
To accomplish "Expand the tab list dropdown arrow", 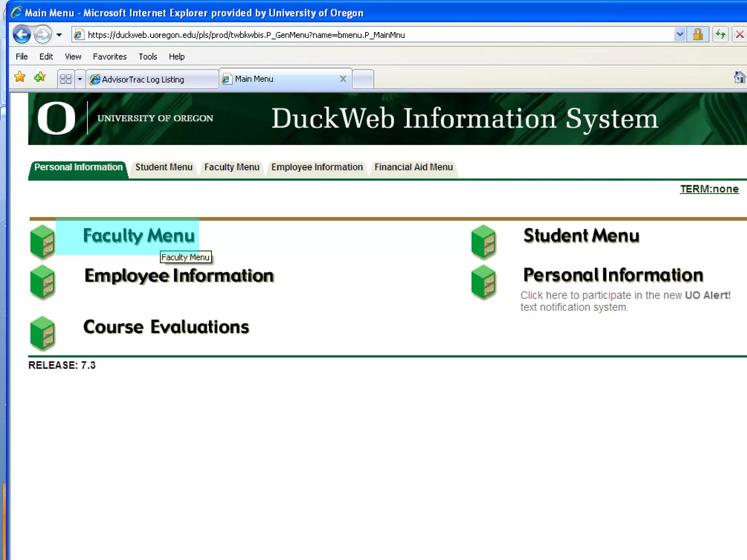I will click(x=80, y=79).
